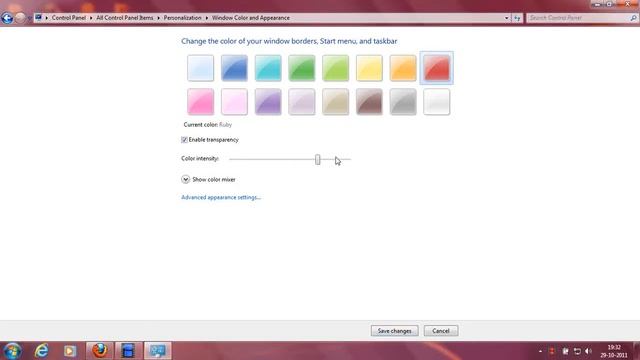Open the Action Center flag tray icon
Viewport: 640px width, 360px height.
(565, 351)
